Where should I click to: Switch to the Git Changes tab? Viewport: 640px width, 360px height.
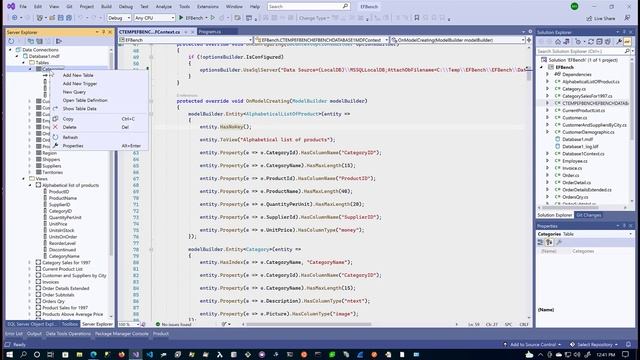[x=589, y=215]
